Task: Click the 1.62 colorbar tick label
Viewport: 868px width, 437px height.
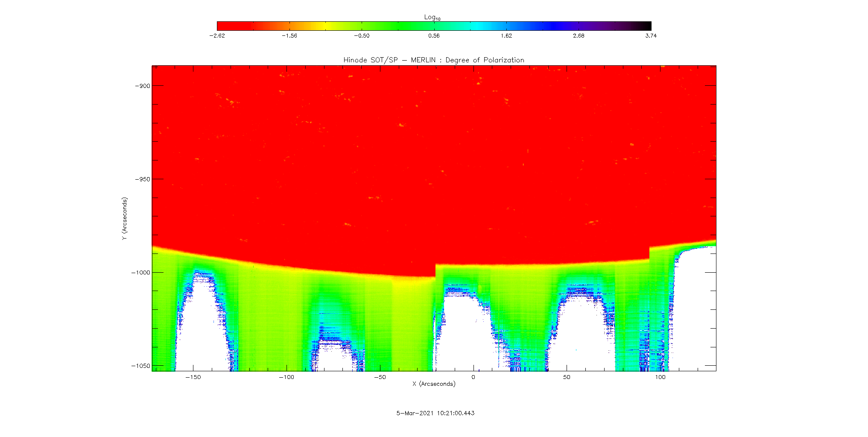Action: click(x=506, y=36)
